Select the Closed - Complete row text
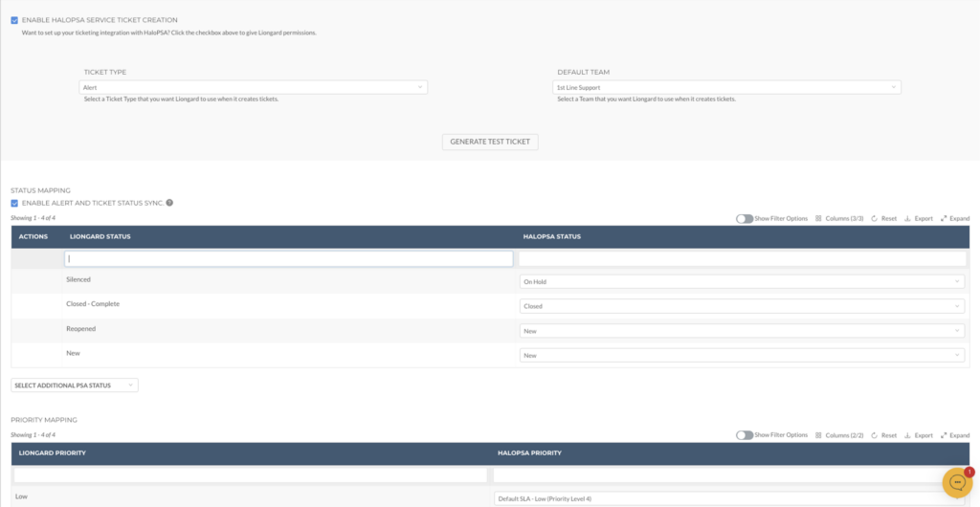Viewport: 980px width, 507px height. click(x=93, y=303)
